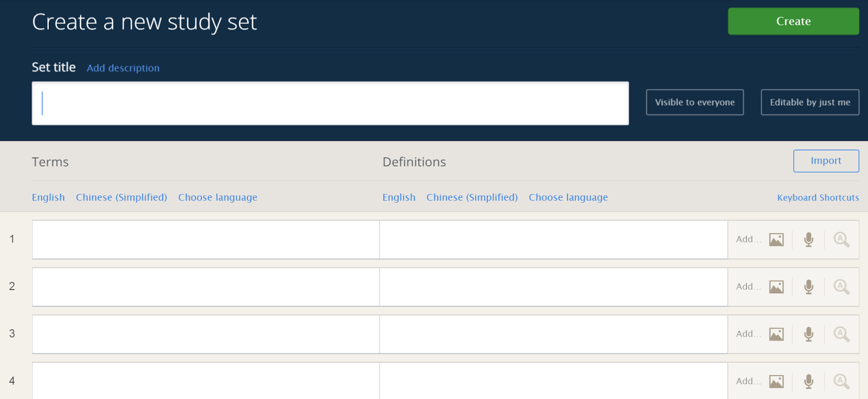The width and height of the screenshot is (868, 399).
Task: Click the auto-define magnifier icon in row 3
Action: click(841, 334)
